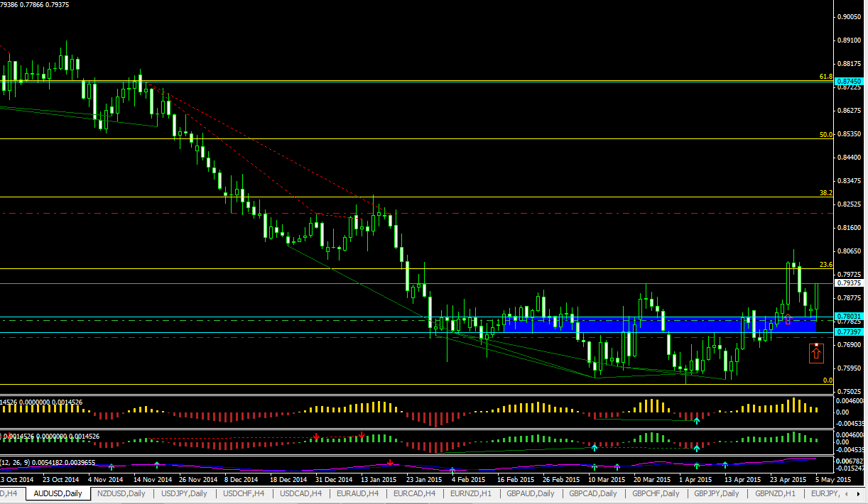Click the highlighted 0.87450 price label
Image resolution: width=868 pixels, height=504 pixels.
850,82
